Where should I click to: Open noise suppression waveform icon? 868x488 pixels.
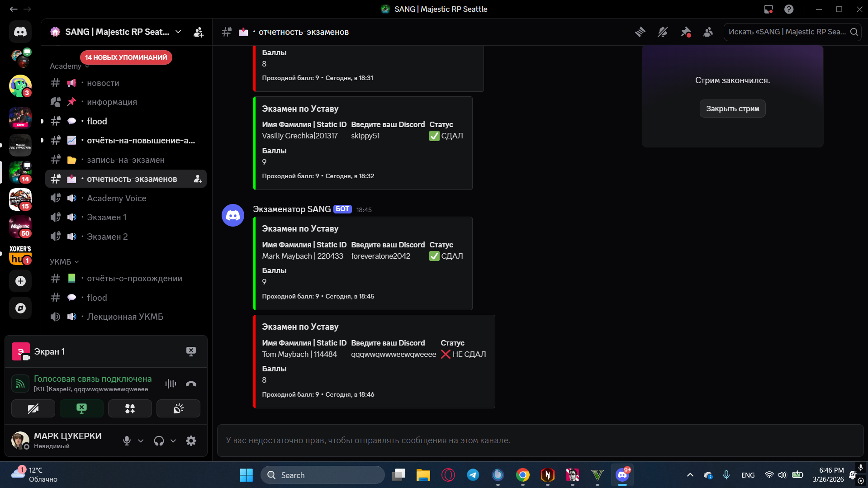171,384
